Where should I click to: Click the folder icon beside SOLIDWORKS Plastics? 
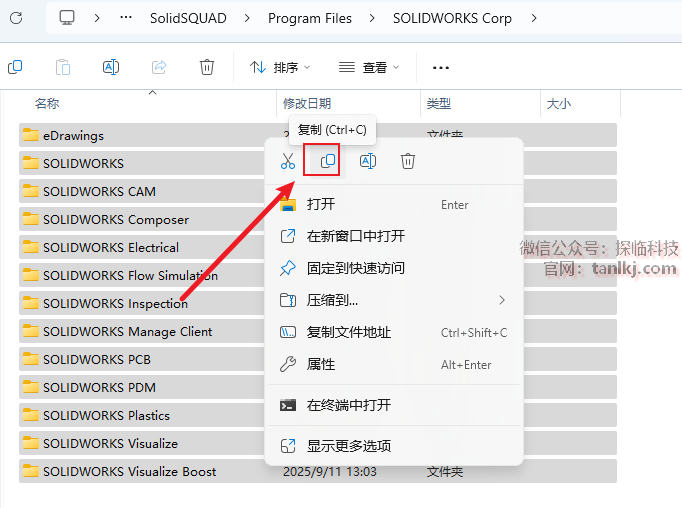point(30,415)
